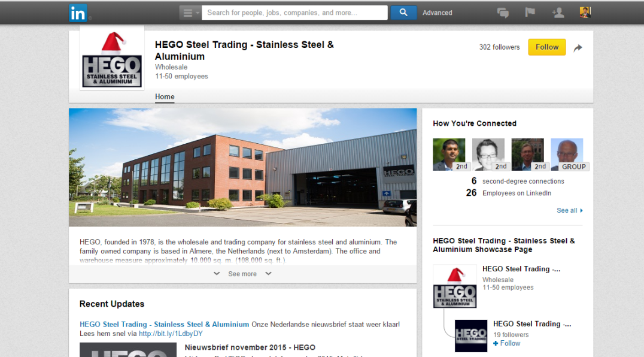Image resolution: width=644 pixels, height=357 pixels.
Task: Click See all connections link
Action: pyautogui.click(x=569, y=210)
